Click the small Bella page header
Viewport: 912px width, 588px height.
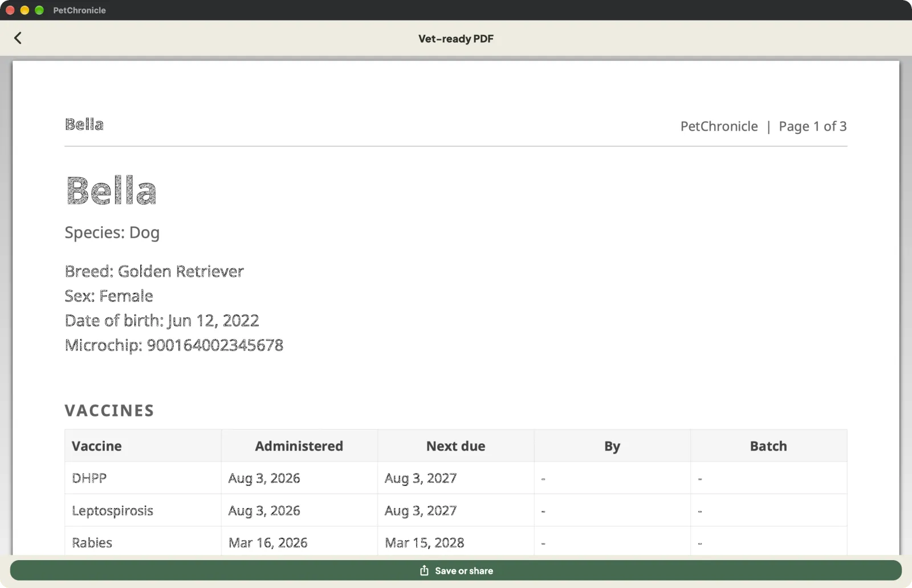click(x=84, y=124)
